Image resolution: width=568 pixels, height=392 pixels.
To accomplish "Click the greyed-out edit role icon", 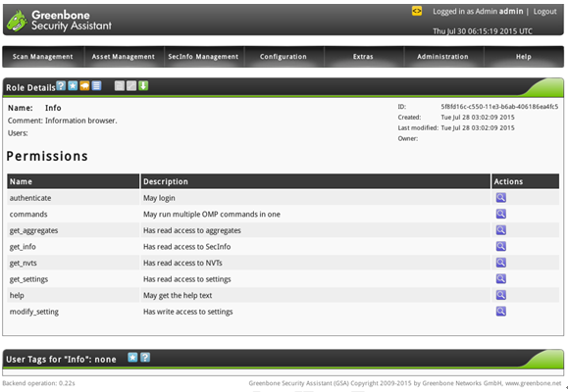I will [131, 86].
